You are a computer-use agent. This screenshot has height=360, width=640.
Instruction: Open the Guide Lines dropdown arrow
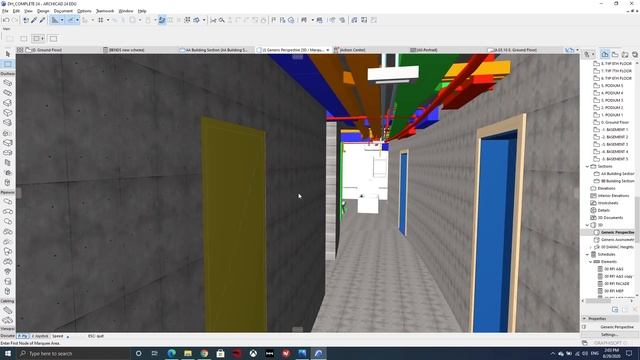coord(62,20)
